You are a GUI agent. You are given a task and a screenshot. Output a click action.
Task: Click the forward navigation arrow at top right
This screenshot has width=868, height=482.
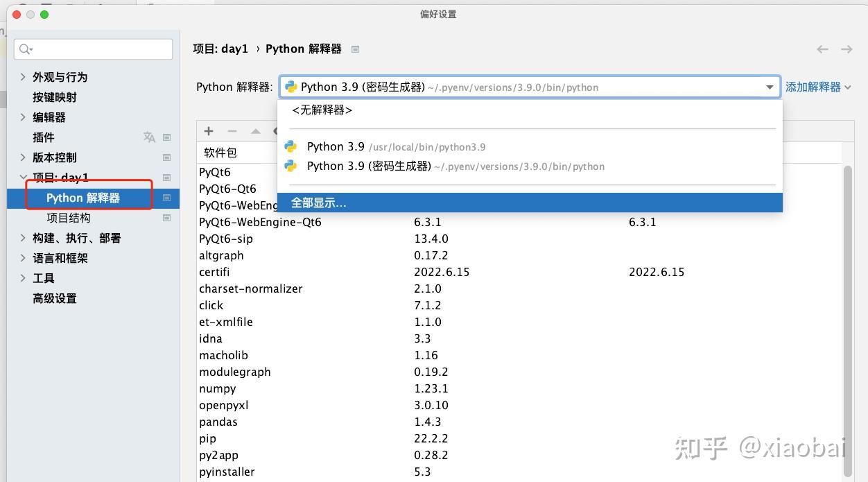point(846,49)
